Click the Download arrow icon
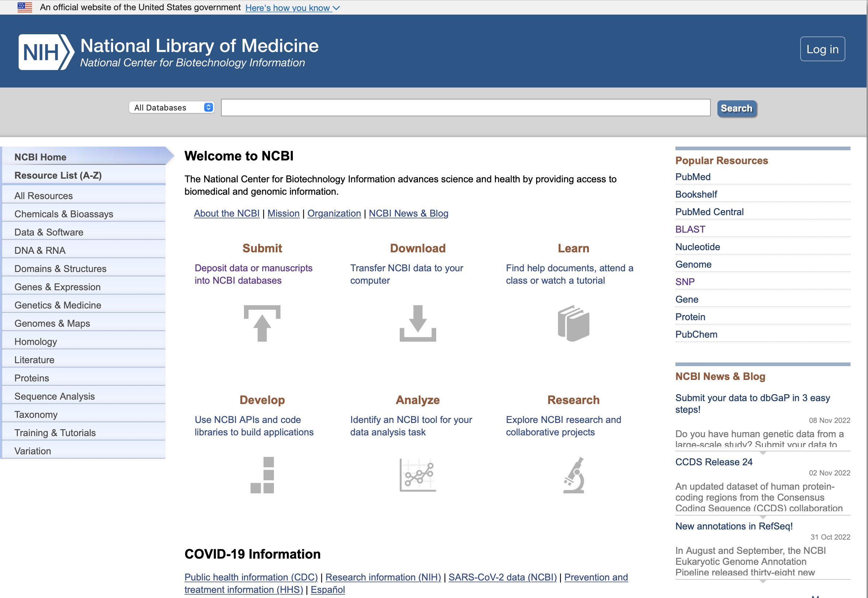The height and width of the screenshot is (598, 868). click(x=418, y=323)
